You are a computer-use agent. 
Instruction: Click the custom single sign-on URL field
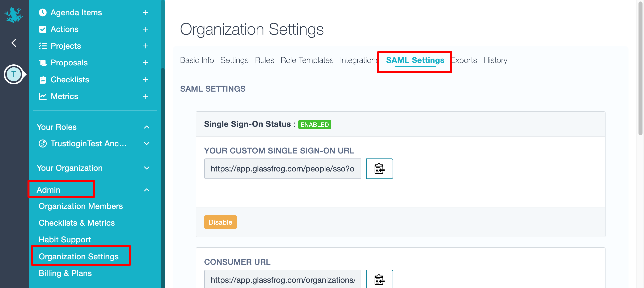[282, 169]
